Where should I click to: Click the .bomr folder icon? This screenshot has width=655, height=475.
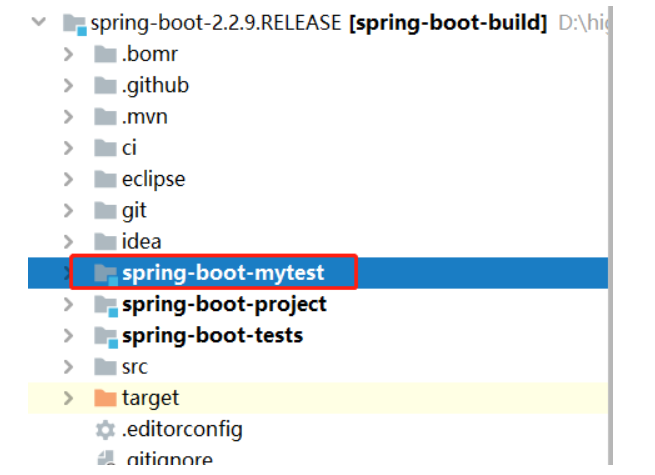click(105, 54)
